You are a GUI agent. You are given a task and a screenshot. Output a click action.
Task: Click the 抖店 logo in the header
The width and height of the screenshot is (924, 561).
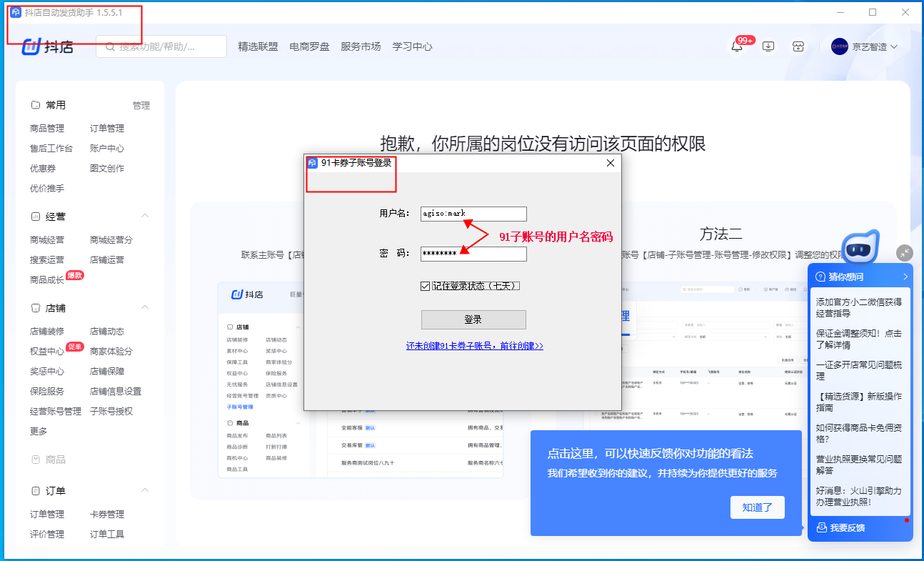point(48,47)
